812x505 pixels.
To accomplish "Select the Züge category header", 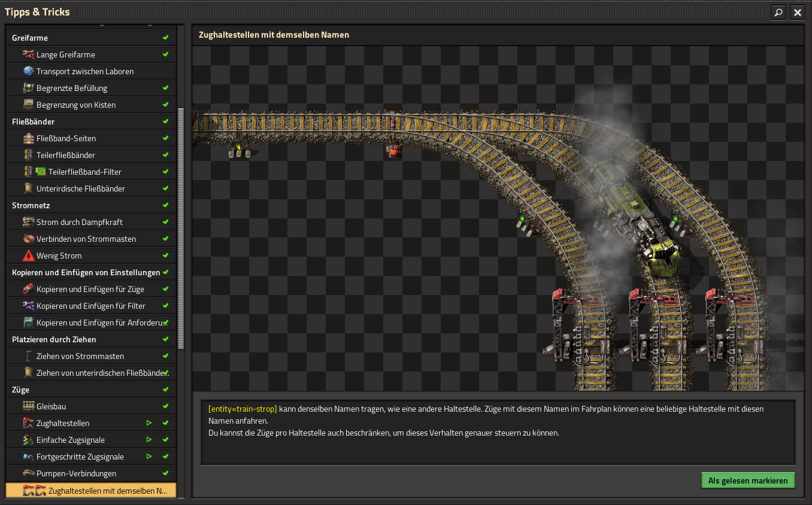I will [x=91, y=390].
